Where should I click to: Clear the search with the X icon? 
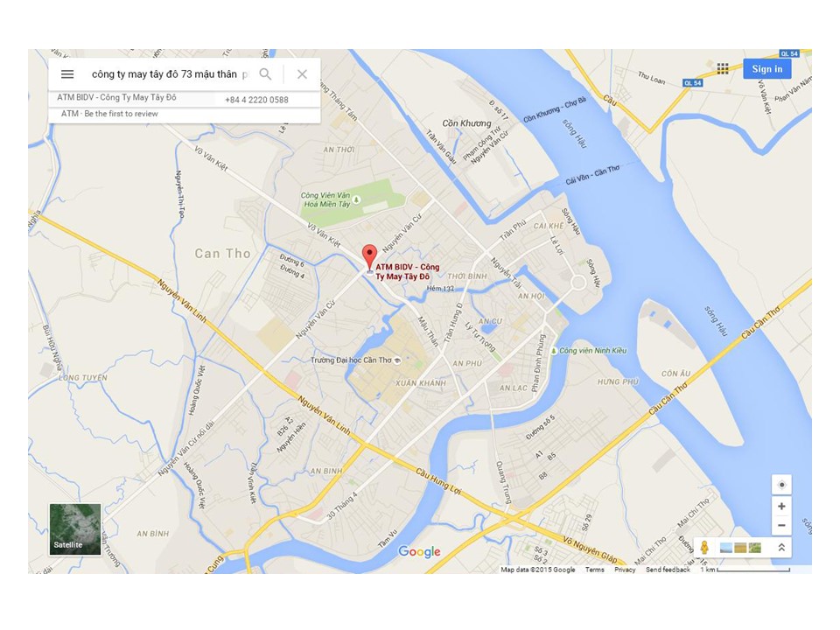[x=302, y=74]
